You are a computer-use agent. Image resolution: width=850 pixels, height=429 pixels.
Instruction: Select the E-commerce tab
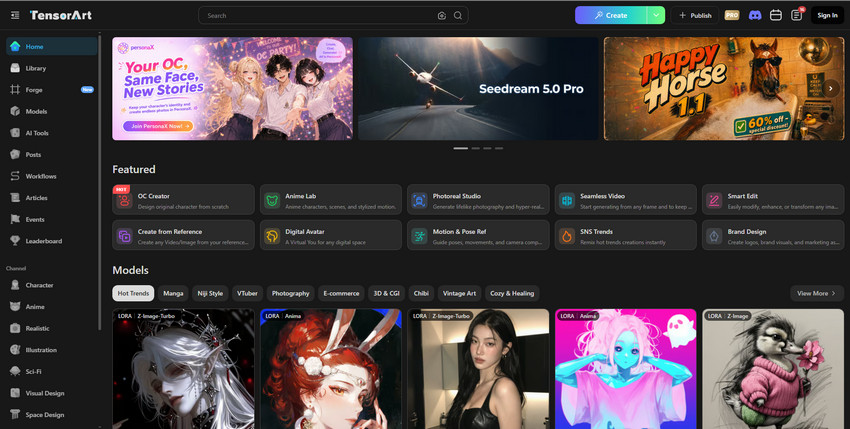pyautogui.click(x=342, y=293)
